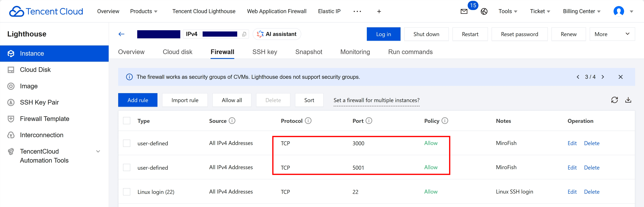Click the Log in button
Viewport: 644px width, 207px height.
(x=383, y=34)
